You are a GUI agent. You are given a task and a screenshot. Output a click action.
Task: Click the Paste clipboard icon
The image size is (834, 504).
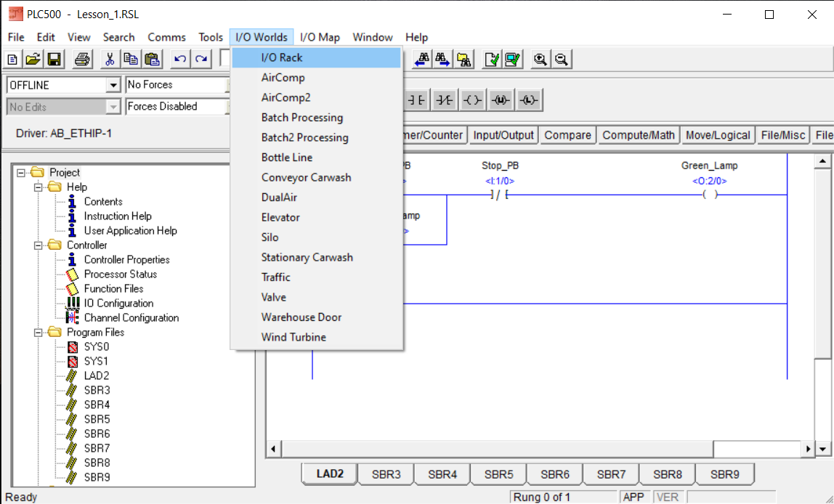pos(152,59)
